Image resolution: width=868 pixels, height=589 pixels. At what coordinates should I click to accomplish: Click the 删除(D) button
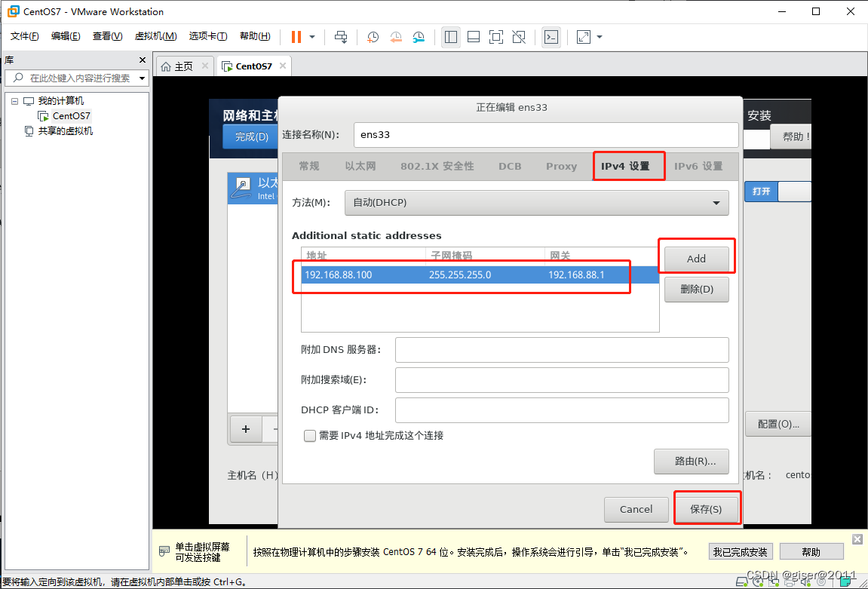pos(696,289)
